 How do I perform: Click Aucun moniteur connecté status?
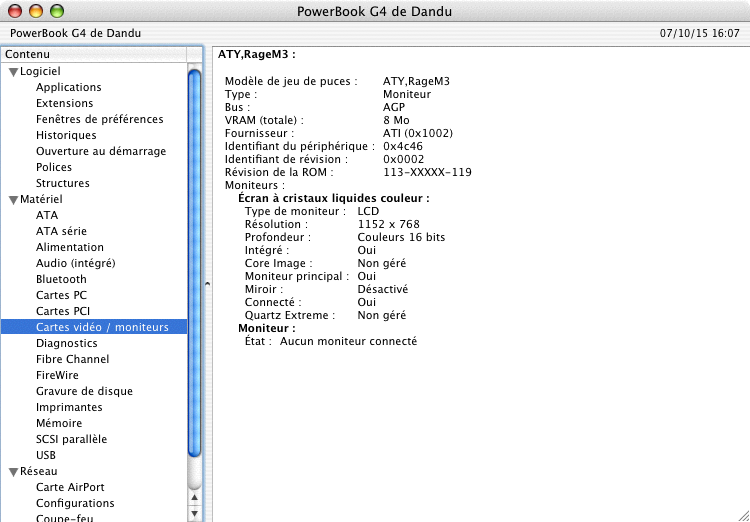348,342
